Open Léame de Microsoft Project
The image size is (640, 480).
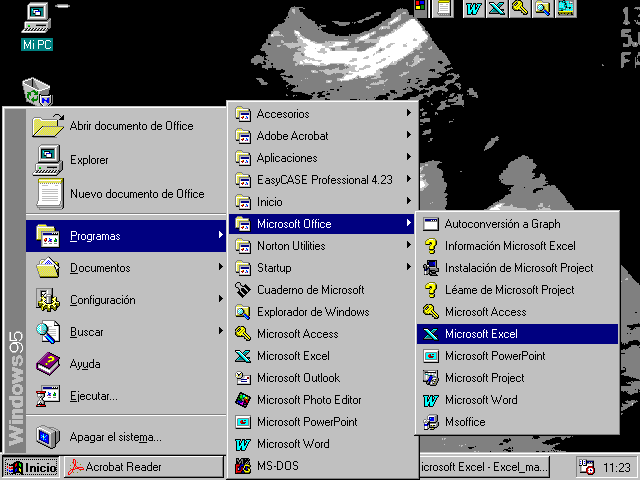[518, 290]
